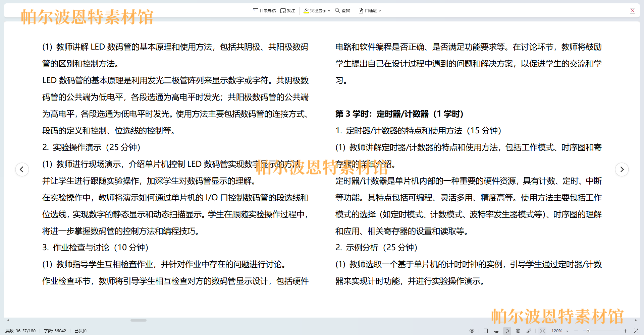Click the line 1. 定时器/计数器的特点和使用方法
644x335 pixels.
pyautogui.click(x=418, y=131)
